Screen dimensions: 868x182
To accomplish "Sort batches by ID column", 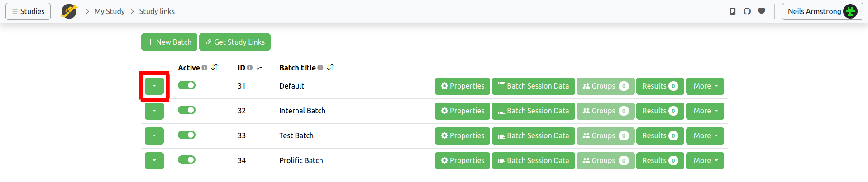I will tap(260, 67).
